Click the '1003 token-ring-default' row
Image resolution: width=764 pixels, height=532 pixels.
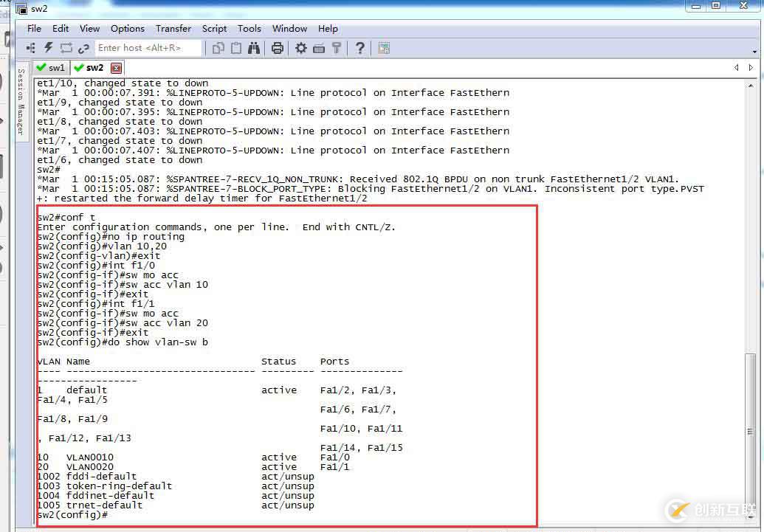176,486
